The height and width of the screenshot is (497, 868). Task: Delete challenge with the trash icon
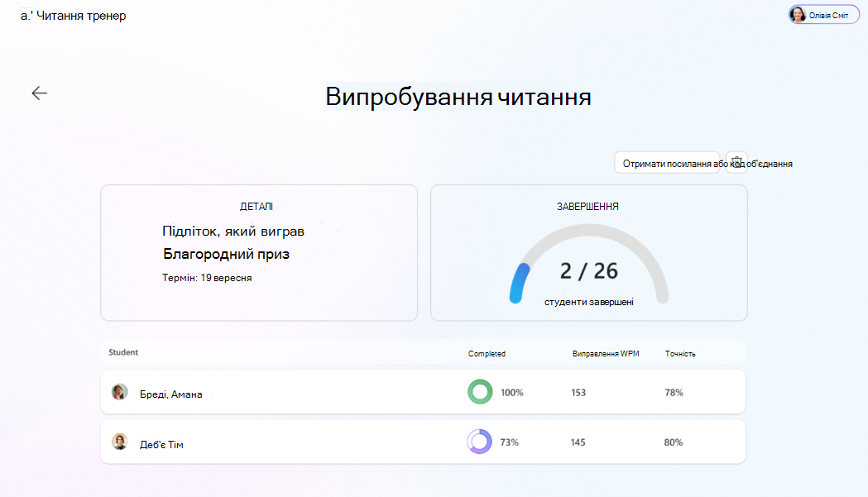(736, 163)
